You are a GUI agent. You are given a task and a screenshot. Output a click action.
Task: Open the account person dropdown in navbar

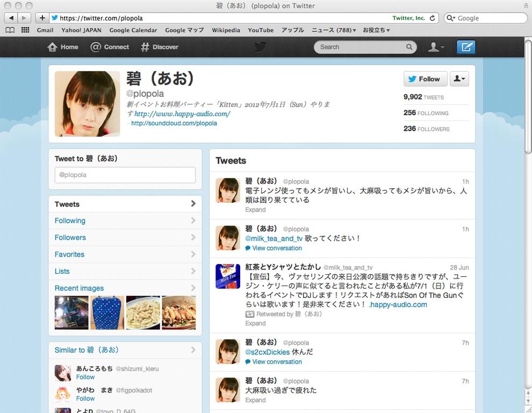pyautogui.click(x=436, y=47)
